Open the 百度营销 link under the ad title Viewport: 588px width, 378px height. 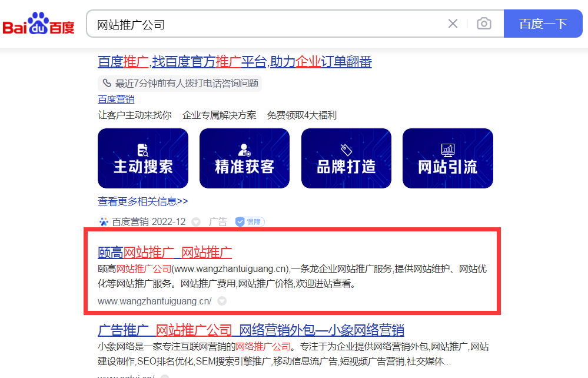tap(116, 100)
